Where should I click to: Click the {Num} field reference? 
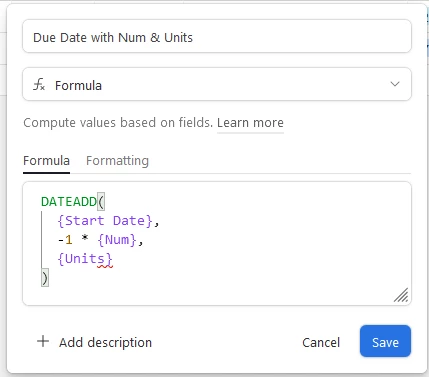117,240
